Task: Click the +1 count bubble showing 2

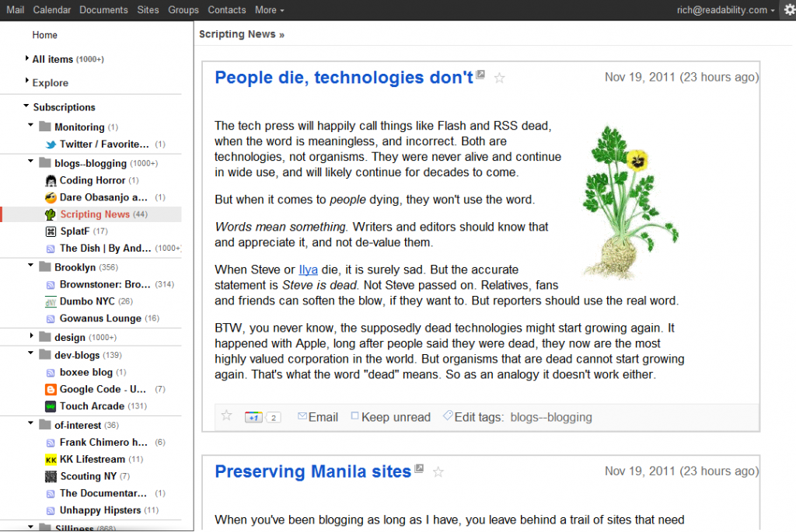Action: click(273, 418)
